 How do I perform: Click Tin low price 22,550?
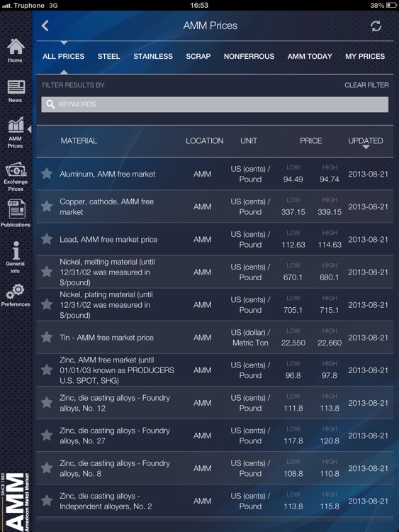(x=293, y=343)
